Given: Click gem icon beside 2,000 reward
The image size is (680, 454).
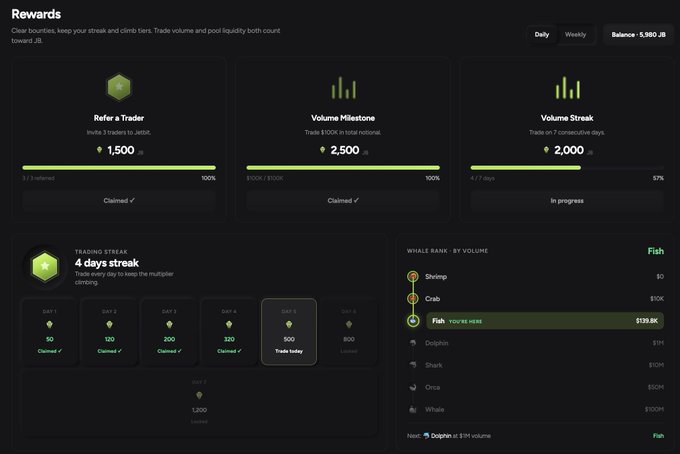Looking at the screenshot, I should click(x=546, y=150).
